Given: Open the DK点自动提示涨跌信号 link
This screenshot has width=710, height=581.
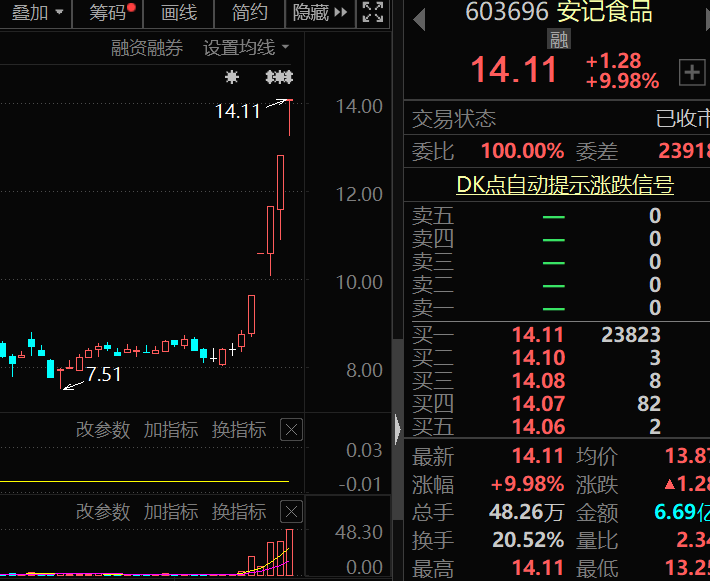Looking at the screenshot, I should (x=564, y=185).
